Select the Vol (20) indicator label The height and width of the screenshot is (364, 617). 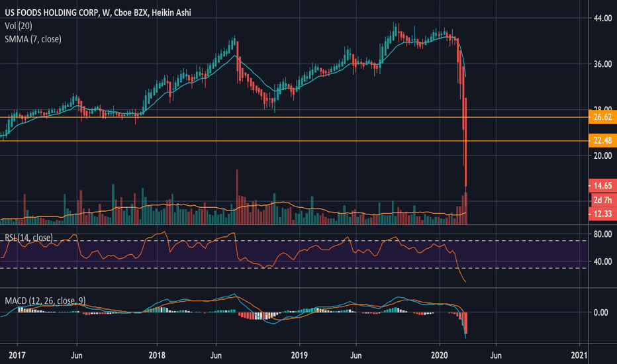click(x=19, y=26)
